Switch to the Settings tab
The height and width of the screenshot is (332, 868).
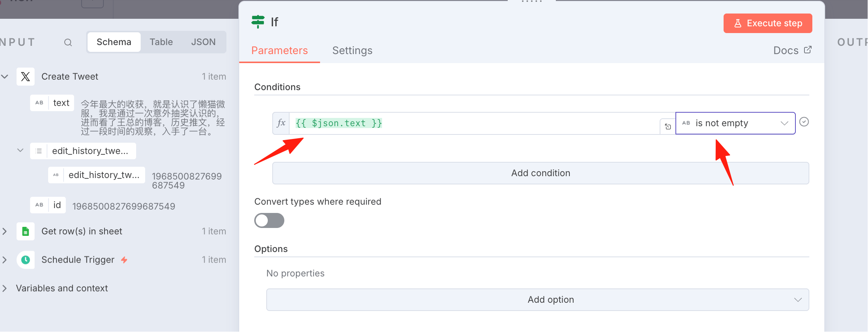coord(352,50)
